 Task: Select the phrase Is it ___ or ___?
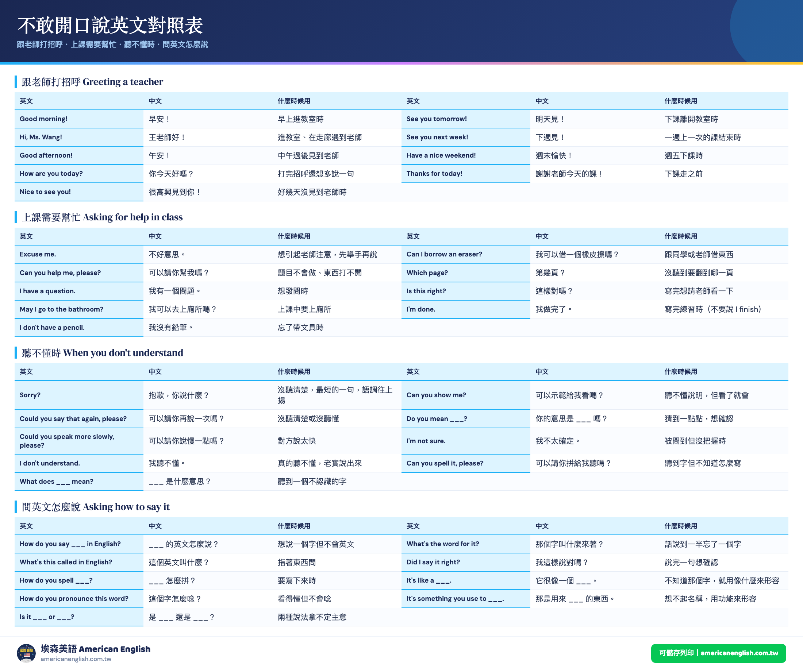point(47,617)
